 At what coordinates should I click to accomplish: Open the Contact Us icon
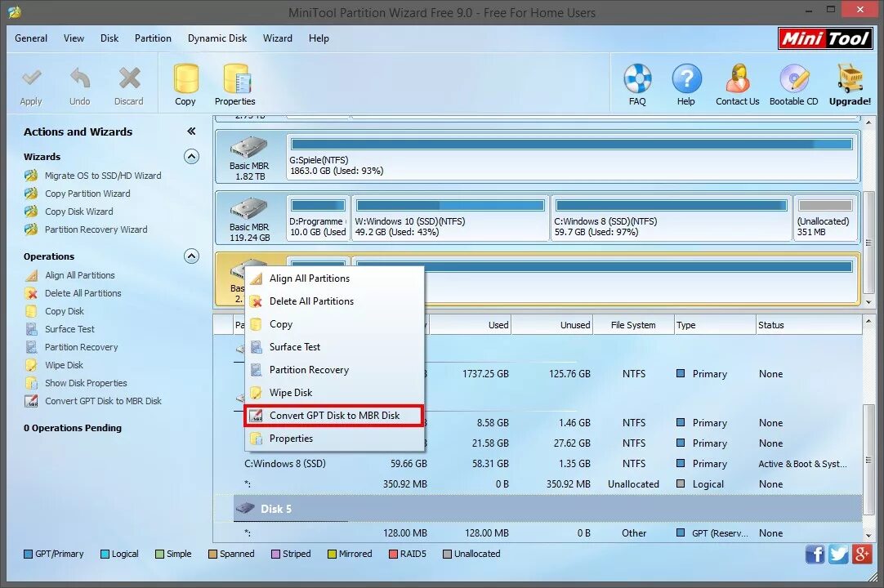(x=737, y=82)
